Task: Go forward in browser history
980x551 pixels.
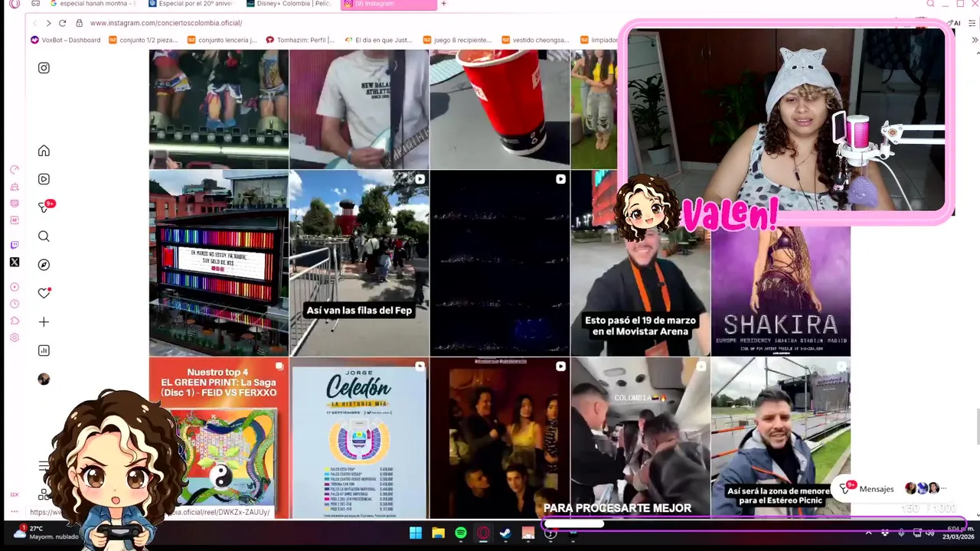Action: (x=47, y=23)
